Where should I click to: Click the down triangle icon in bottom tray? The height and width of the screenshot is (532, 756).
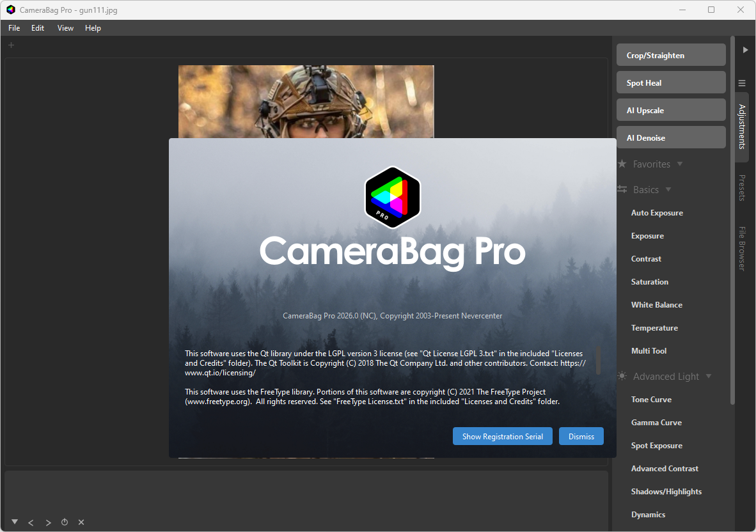(x=15, y=522)
